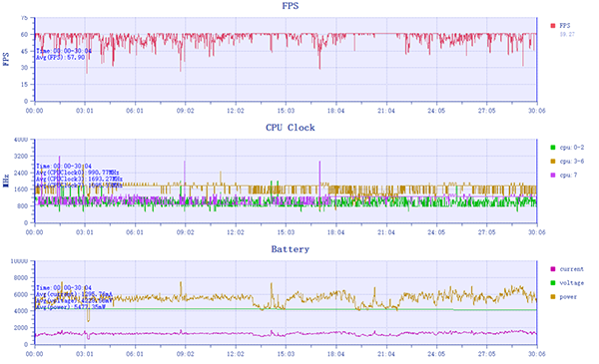
Task: Select the 24:05 marker on Battery chart axis
Action: (436, 354)
